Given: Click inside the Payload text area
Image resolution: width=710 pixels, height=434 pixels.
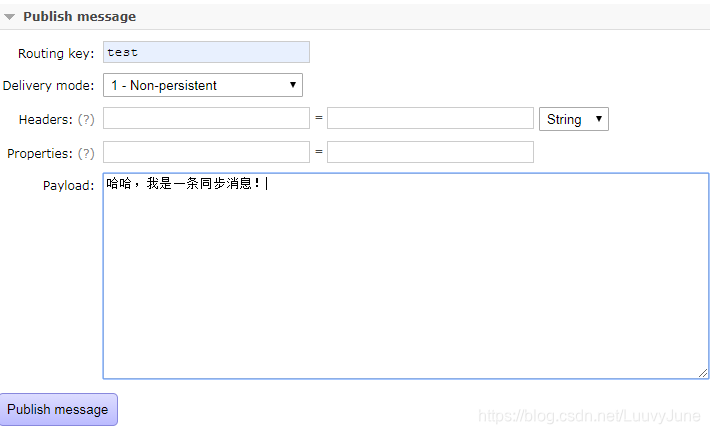Looking at the screenshot, I should 406,275.
